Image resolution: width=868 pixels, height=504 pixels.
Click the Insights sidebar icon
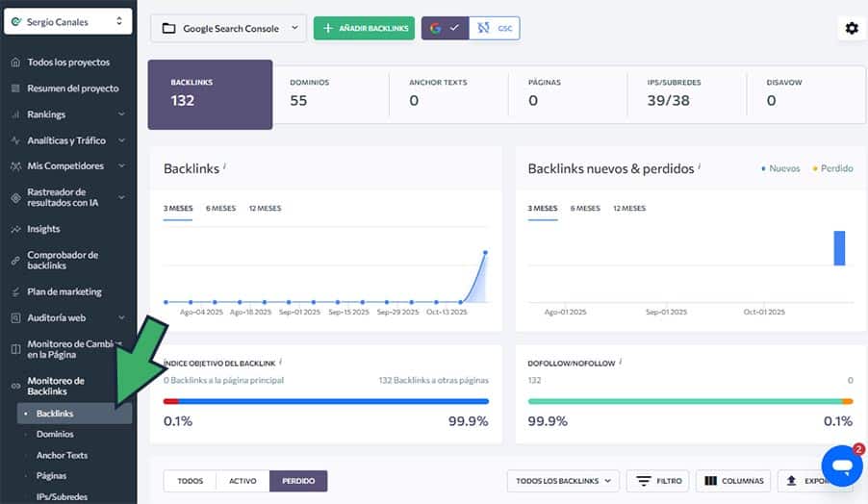15,229
